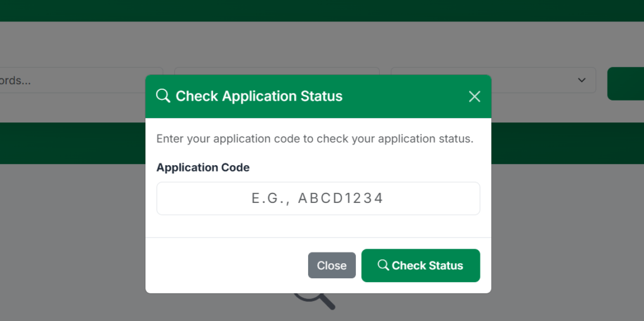Viewport: 644px width, 321px height.
Task: Click the magnifier icon in dialog header
Action: pos(163,96)
